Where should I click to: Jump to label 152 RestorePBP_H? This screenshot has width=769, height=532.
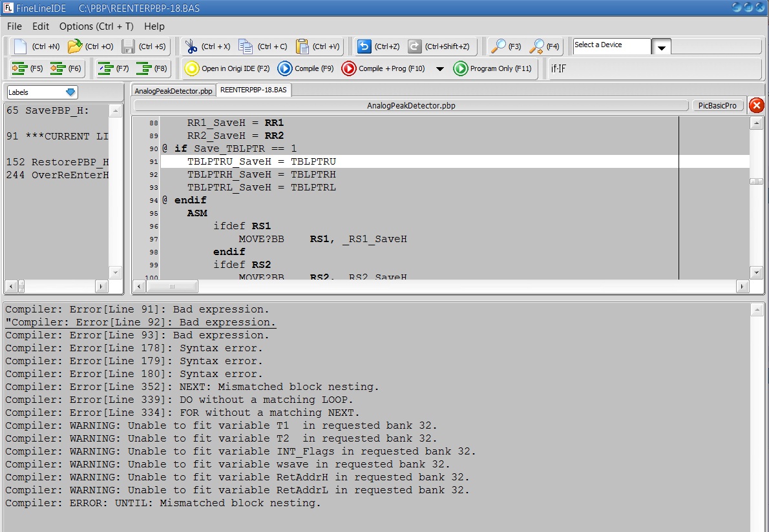tap(58, 162)
